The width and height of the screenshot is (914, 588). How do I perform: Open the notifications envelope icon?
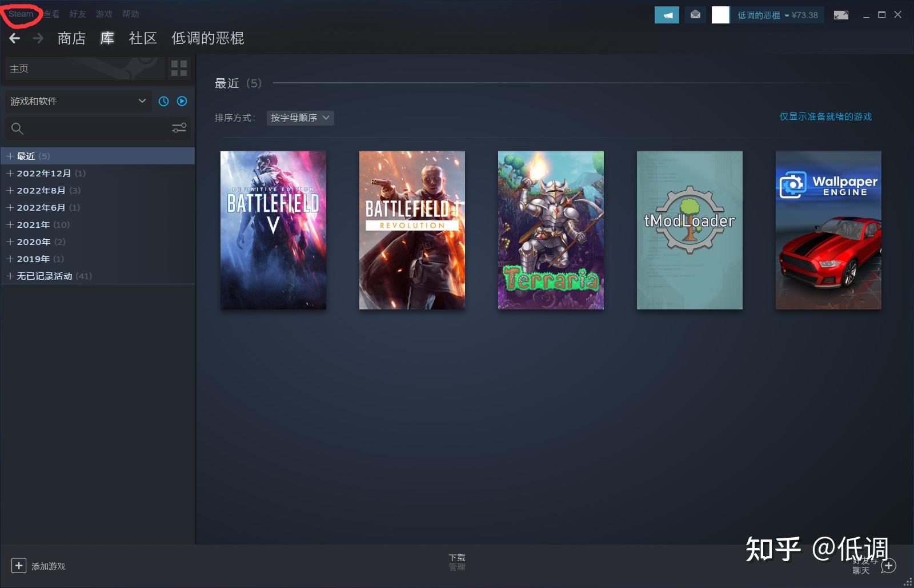(x=695, y=14)
